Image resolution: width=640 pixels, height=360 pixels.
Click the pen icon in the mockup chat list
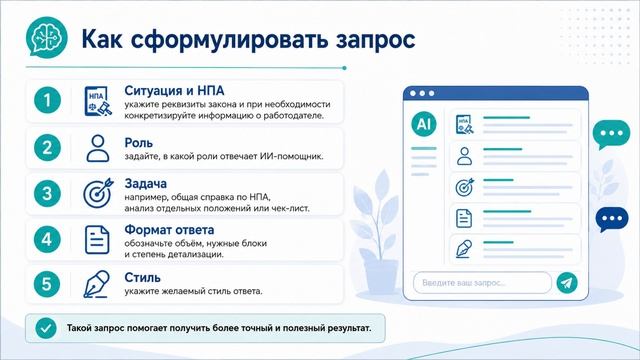[464, 249]
